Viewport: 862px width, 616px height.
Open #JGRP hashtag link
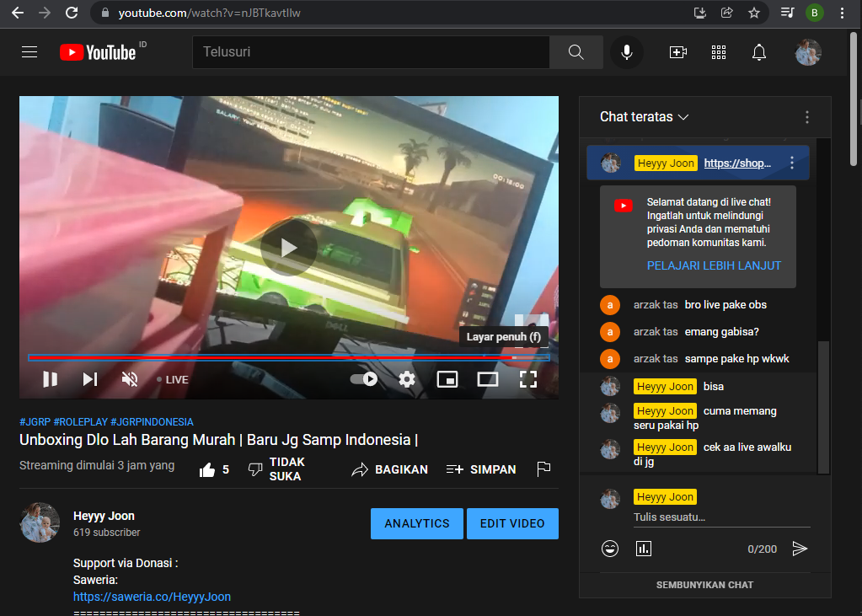click(35, 422)
